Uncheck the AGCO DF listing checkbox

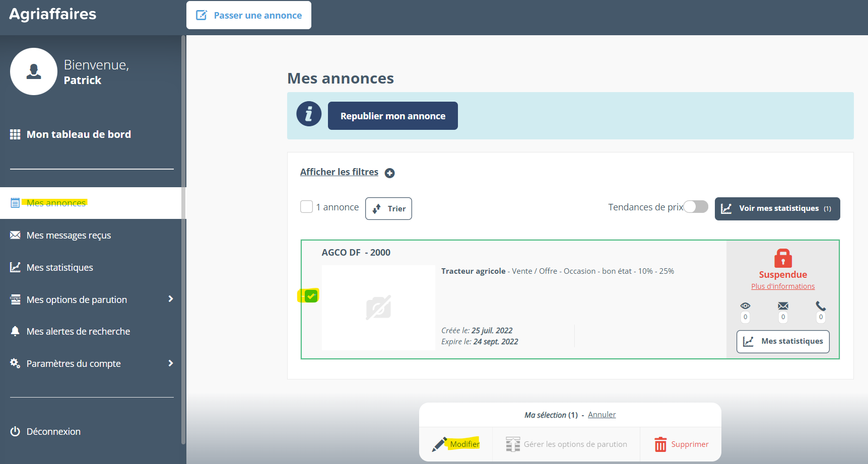[x=311, y=296]
